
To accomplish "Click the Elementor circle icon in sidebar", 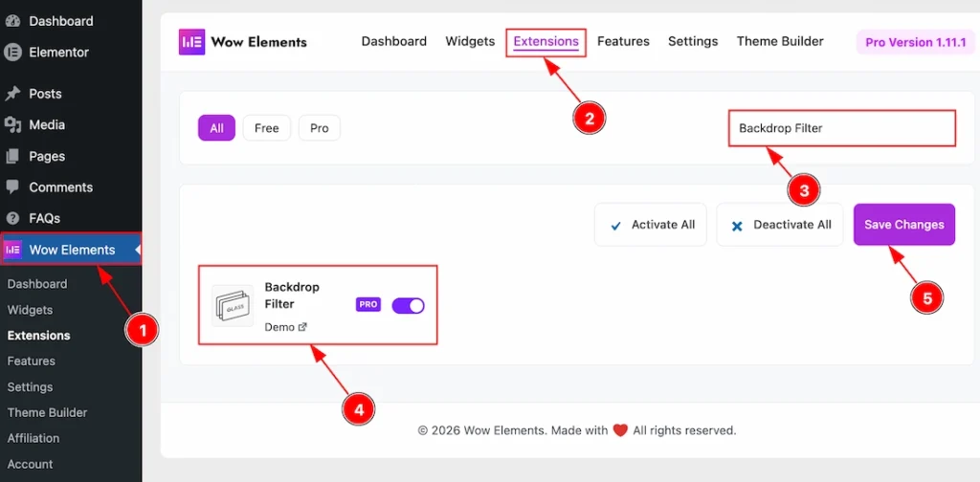I will pyautogui.click(x=13, y=53).
